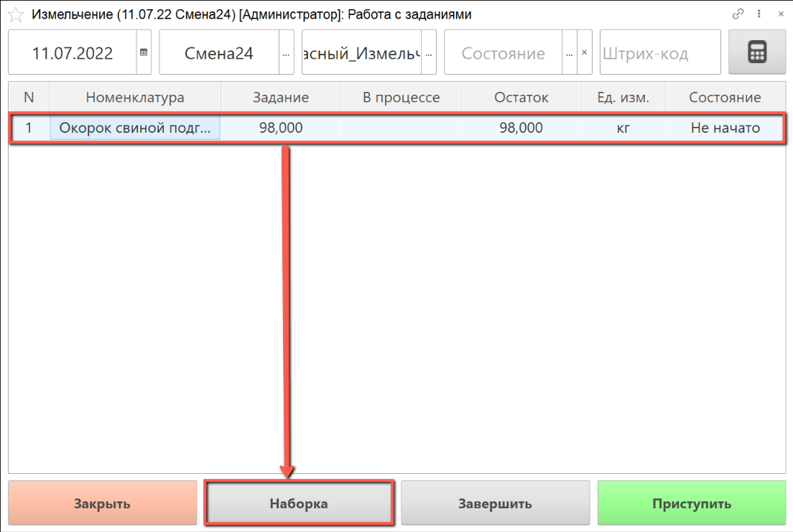Click the Смена24 shift field
This screenshot has height=532, width=793.
coord(219,52)
